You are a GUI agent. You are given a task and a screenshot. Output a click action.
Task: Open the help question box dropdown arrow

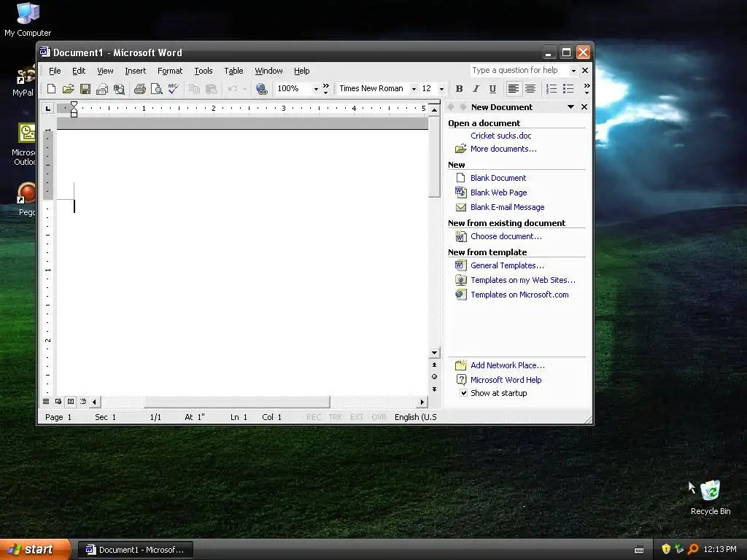tap(573, 71)
